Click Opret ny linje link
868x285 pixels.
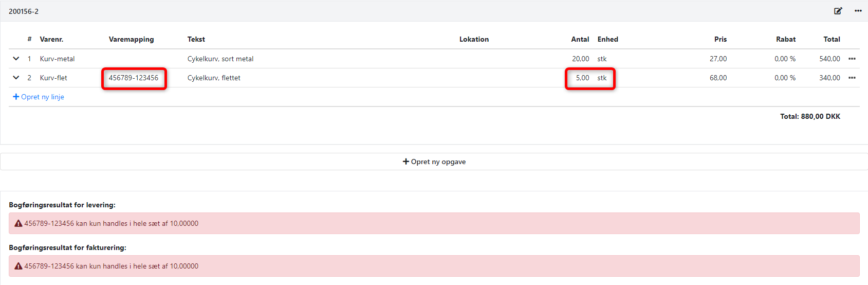coord(39,97)
